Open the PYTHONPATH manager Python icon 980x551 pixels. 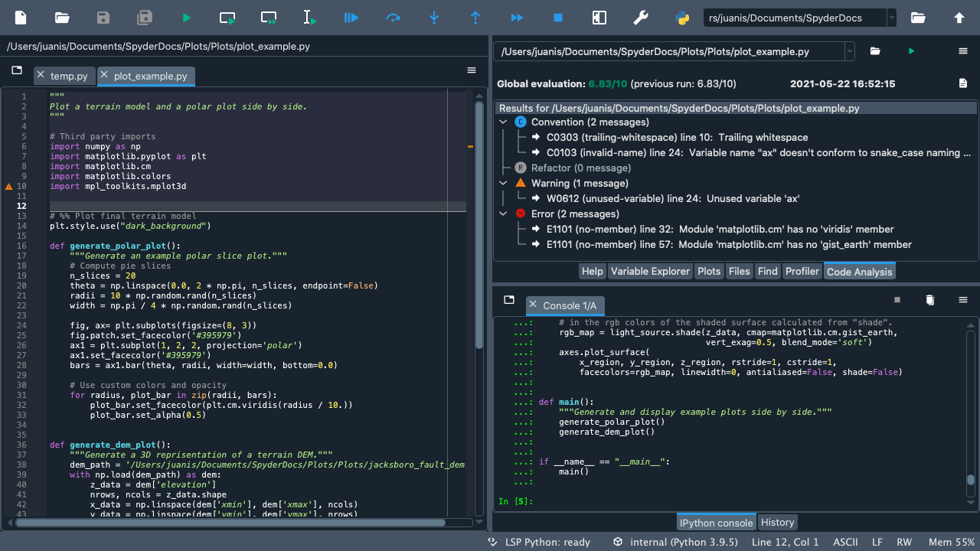coord(682,18)
